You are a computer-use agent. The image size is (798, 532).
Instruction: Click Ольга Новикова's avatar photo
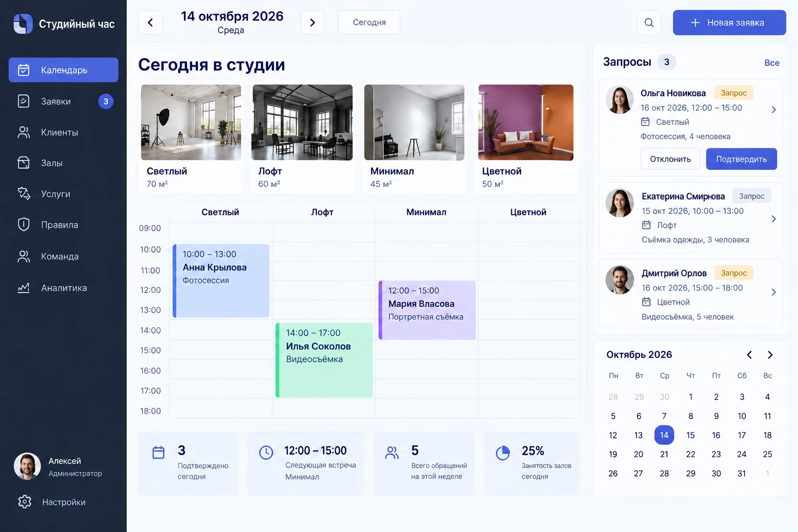(x=620, y=100)
